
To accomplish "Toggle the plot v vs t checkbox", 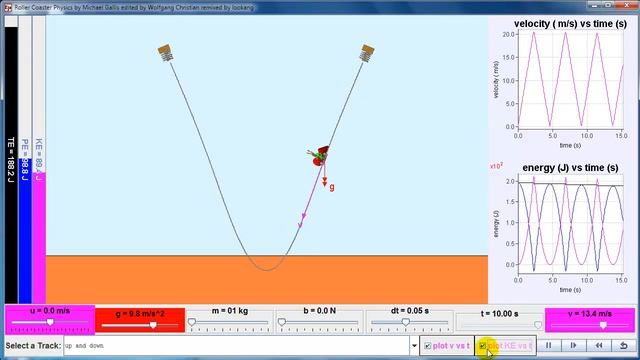I will coord(427,346).
